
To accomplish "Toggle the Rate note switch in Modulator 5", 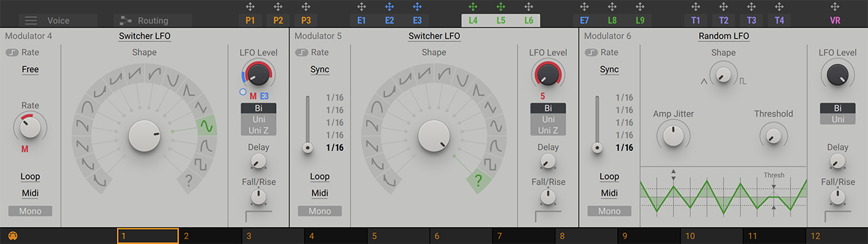I will point(302,52).
